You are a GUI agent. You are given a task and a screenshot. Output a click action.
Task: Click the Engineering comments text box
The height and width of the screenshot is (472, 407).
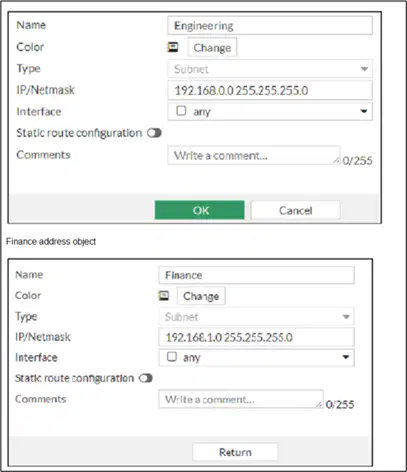[254, 155]
